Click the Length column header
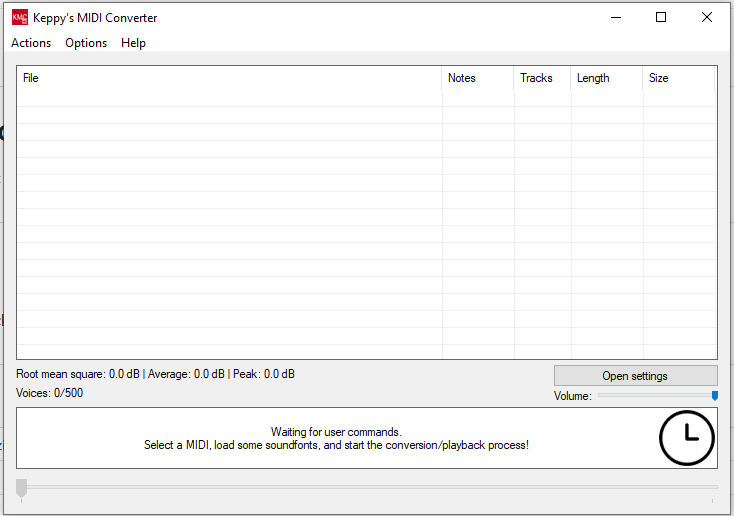734x516 pixels. [605, 78]
